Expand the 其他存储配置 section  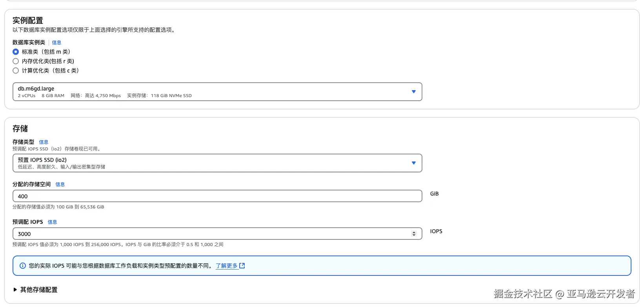[x=39, y=290]
